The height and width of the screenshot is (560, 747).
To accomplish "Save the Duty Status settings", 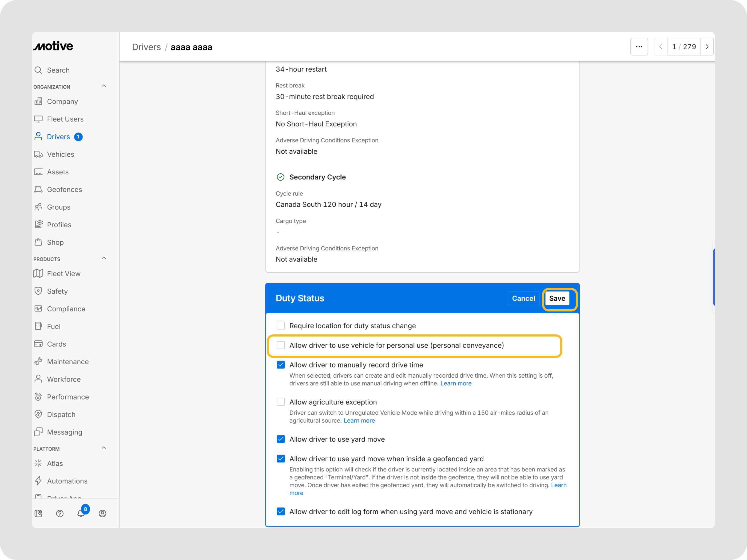I will [557, 298].
